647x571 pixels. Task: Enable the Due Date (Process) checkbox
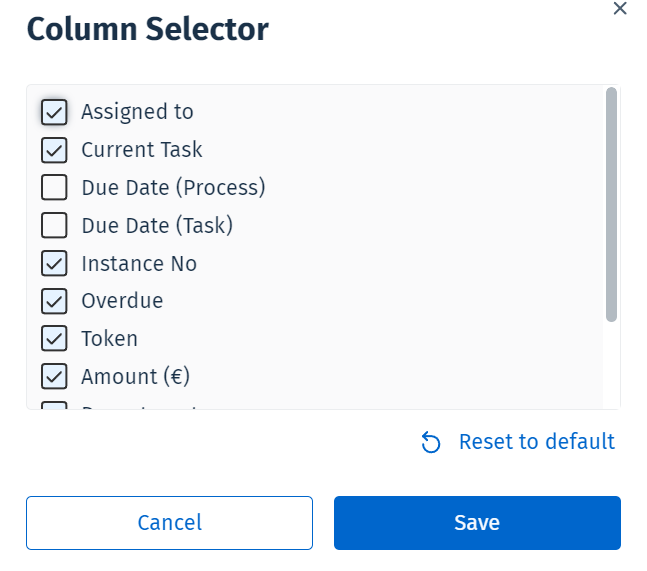point(54,188)
